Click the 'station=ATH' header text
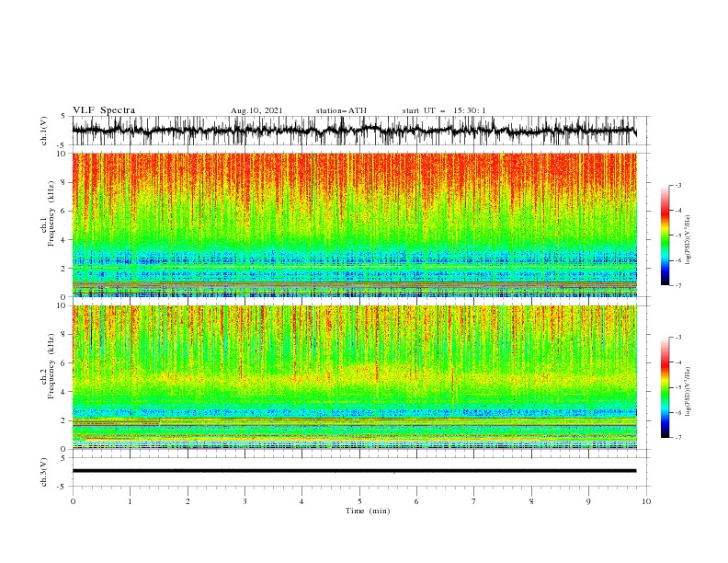The width and height of the screenshot is (728, 563). (x=341, y=110)
